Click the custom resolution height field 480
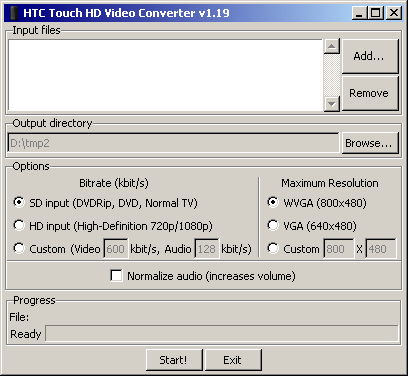Screen dimensions: 408x376 [x=381, y=248]
